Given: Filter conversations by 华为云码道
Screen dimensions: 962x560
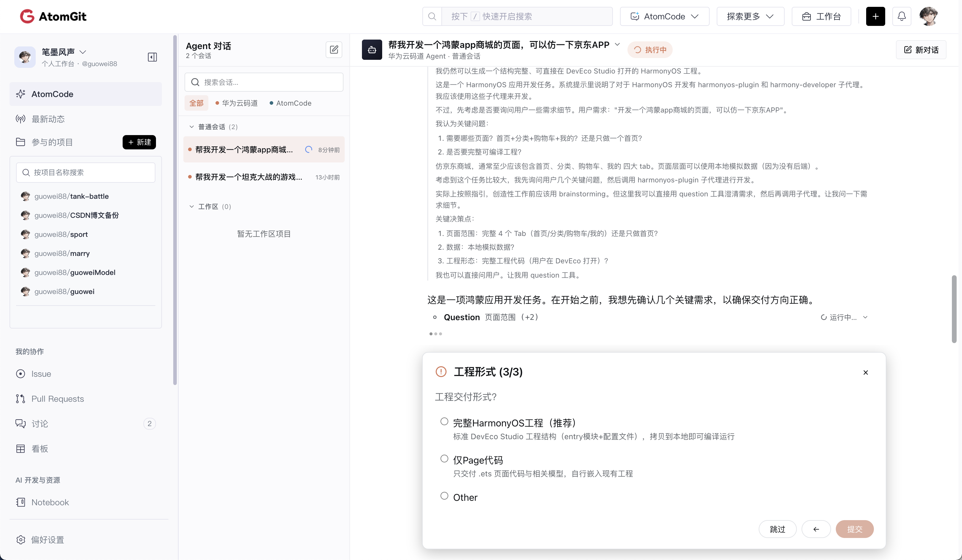Looking at the screenshot, I should (236, 103).
